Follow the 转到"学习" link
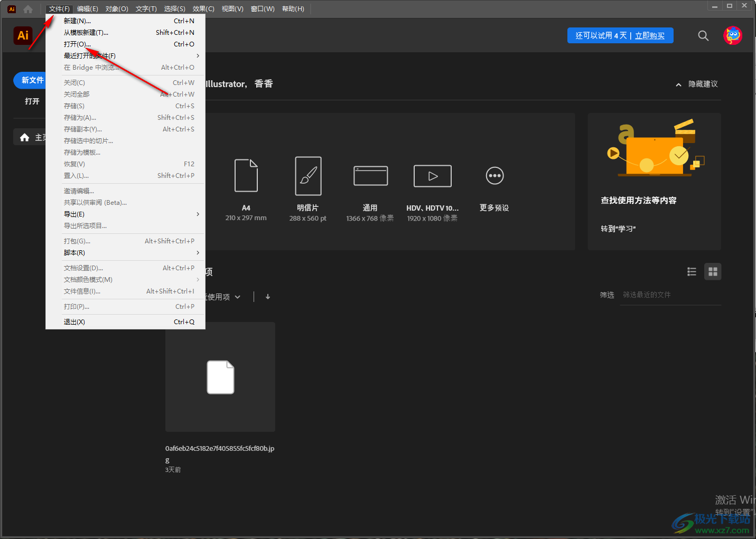The width and height of the screenshot is (756, 539). click(618, 229)
